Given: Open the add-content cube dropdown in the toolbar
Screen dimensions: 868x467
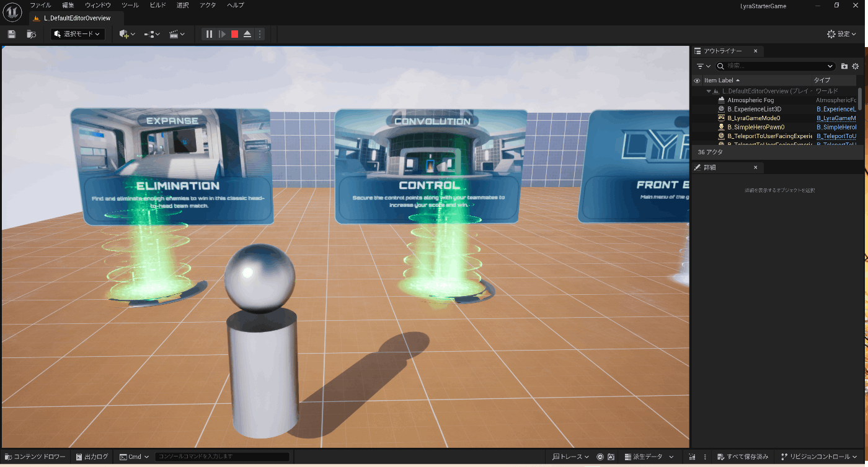Looking at the screenshot, I should point(127,34).
